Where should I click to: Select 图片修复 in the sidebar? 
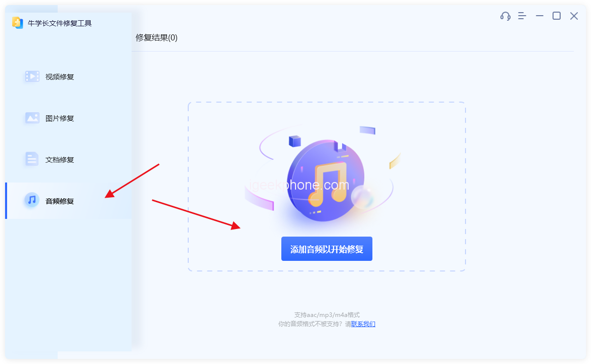pos(60,118)
